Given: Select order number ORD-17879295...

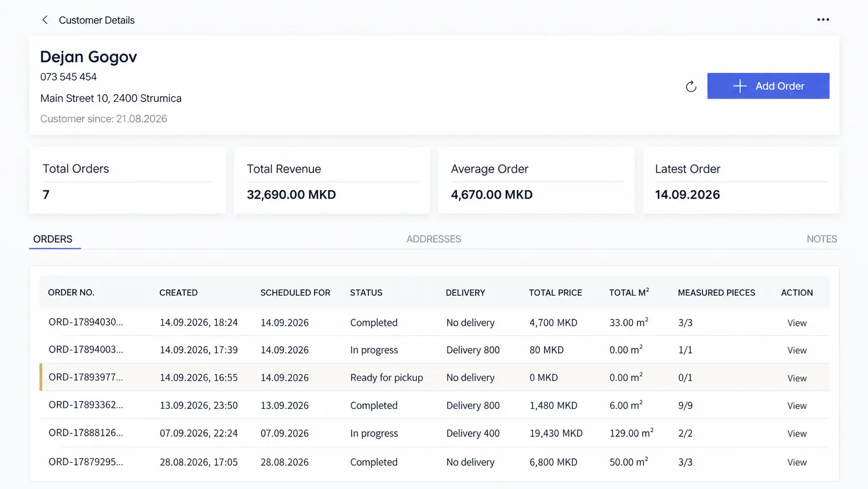Looking at the screenshot, I should (x=86, y=461).
